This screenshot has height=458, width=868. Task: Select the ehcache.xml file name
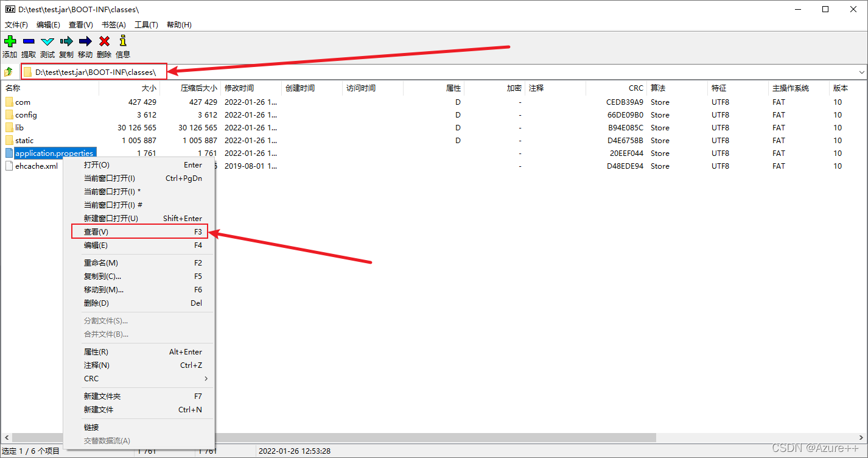pyautogui.click(x=37, y=166)
